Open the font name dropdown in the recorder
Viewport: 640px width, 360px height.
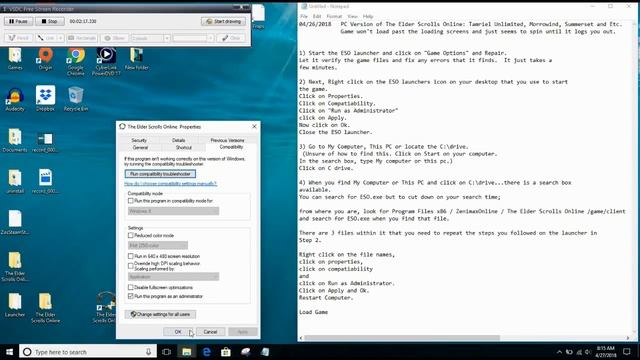167,38
